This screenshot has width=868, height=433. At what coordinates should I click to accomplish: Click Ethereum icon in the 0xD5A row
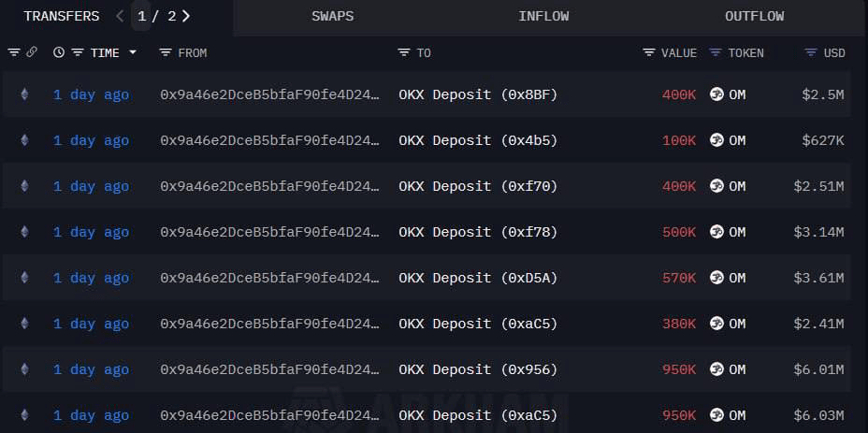tap(24, 278)
